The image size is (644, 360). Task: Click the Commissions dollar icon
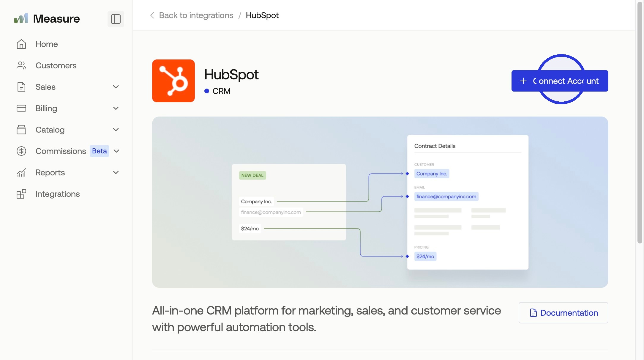tap(21, 151)
